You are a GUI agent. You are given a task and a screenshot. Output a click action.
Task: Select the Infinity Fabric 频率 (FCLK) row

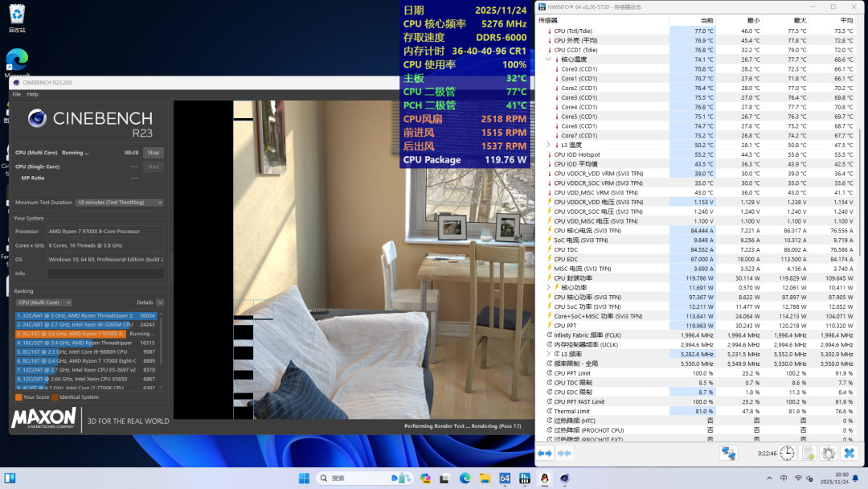click(x=696, y=335)
